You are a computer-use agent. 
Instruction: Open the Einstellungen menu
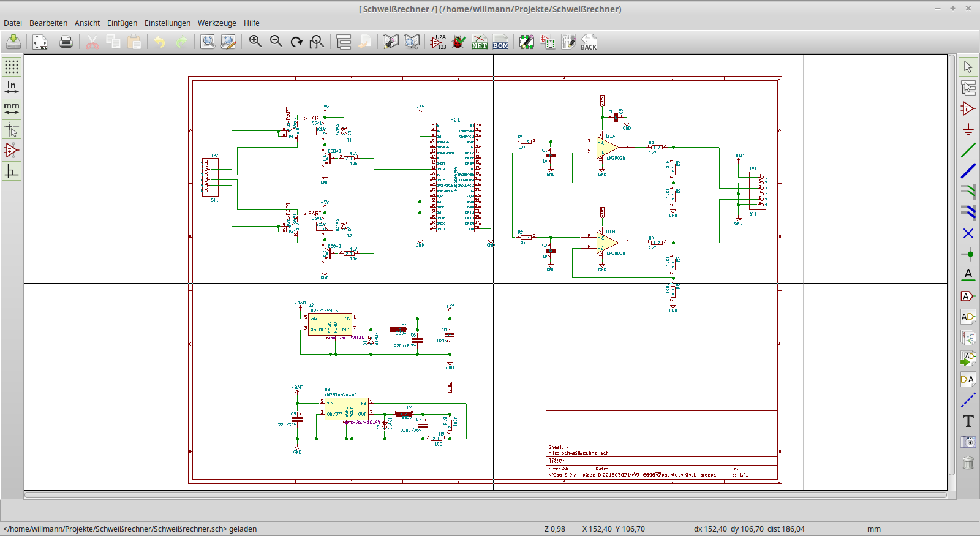pos(167,23)
